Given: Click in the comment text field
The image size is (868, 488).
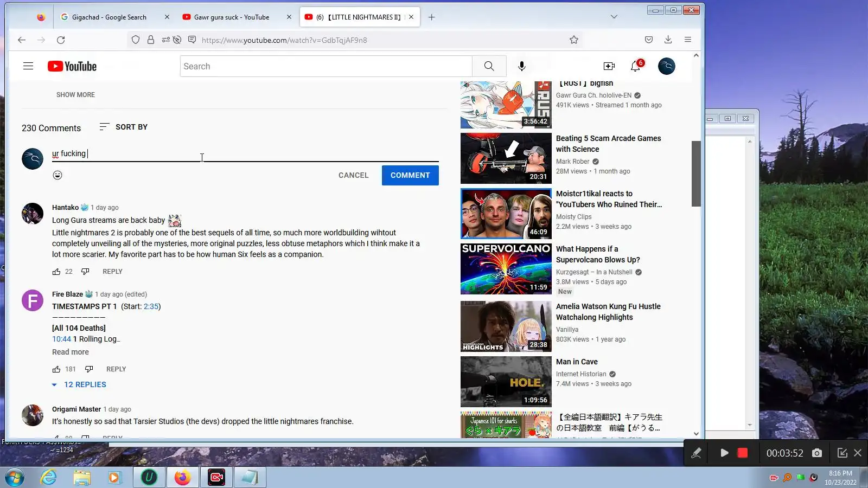Looking at the screenshot, I should click(245, 153).
